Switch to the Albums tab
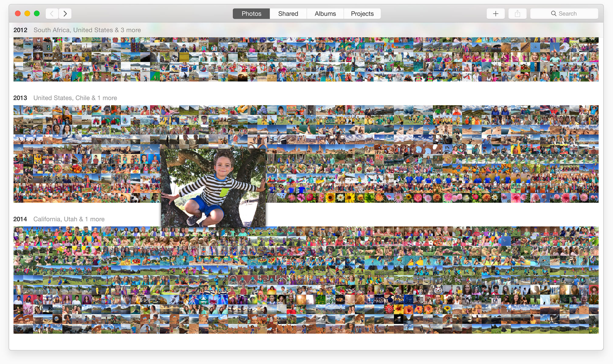The height and width of the screenshot is (364, 613). pyautogui.click(x=325, y=14)
